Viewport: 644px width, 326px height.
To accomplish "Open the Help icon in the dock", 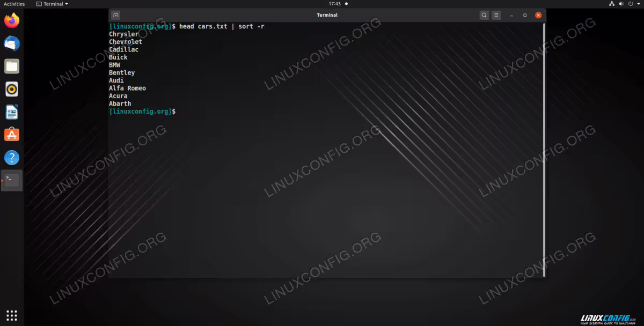I will 12,158.
